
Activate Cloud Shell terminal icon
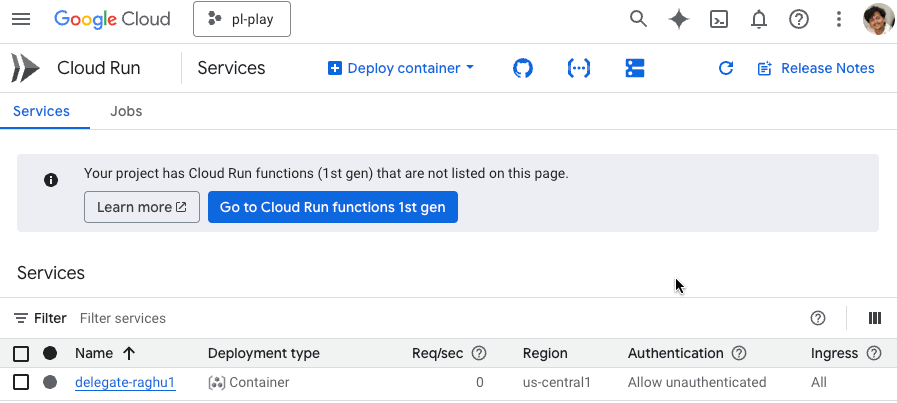point(718,19)
